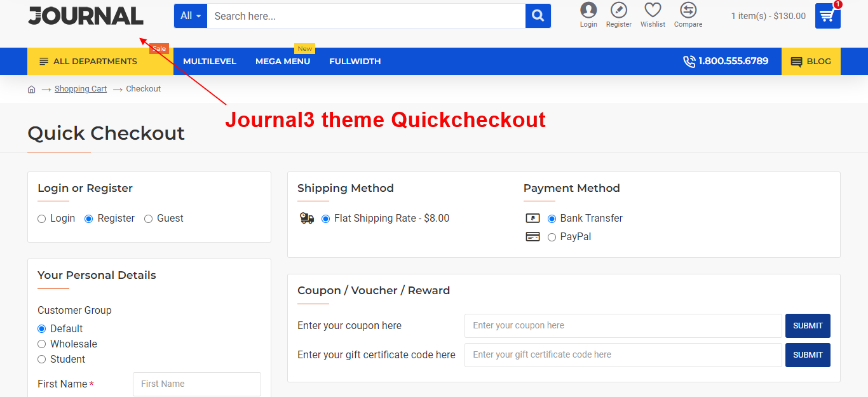
Task: Click the All Departments hamburger icon
Action: click(44, 62)
